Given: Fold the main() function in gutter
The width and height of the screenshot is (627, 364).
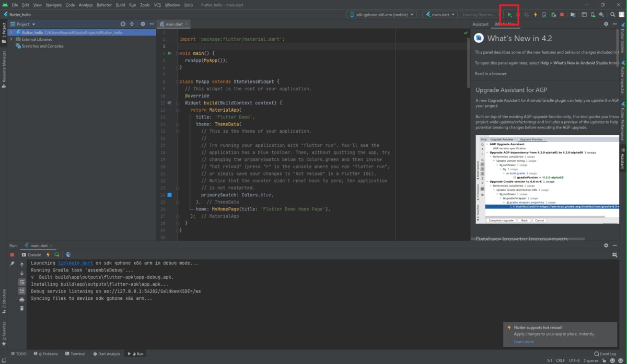Looking at the screenshot, I should point(178,53).
